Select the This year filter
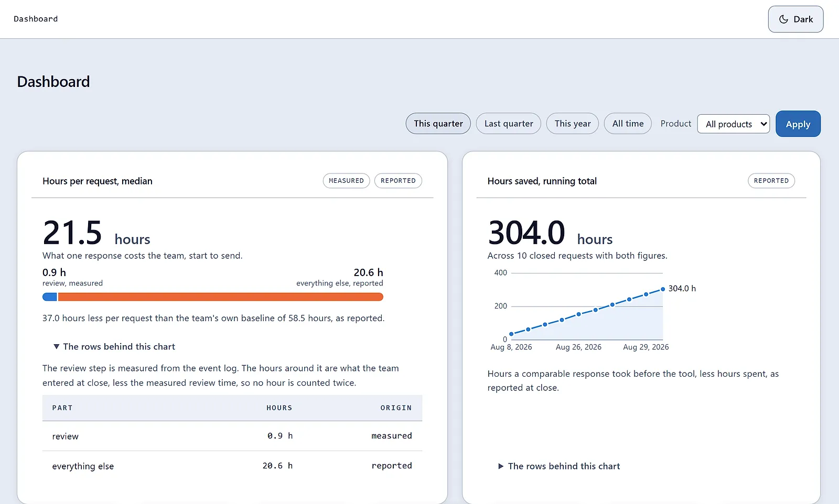Image resolution: width=839 pixels, height=504 pixels. (x=573, y=124)
